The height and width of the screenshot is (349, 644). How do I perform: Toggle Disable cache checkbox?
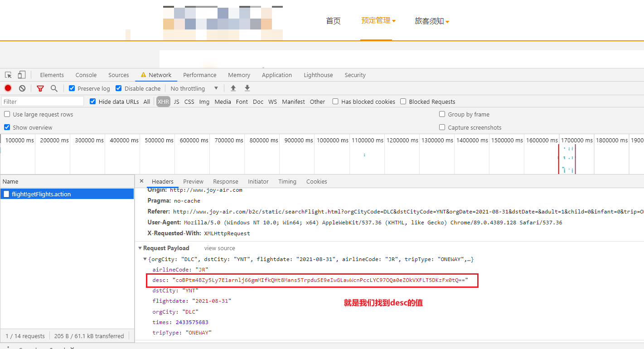tap(119, 88)
